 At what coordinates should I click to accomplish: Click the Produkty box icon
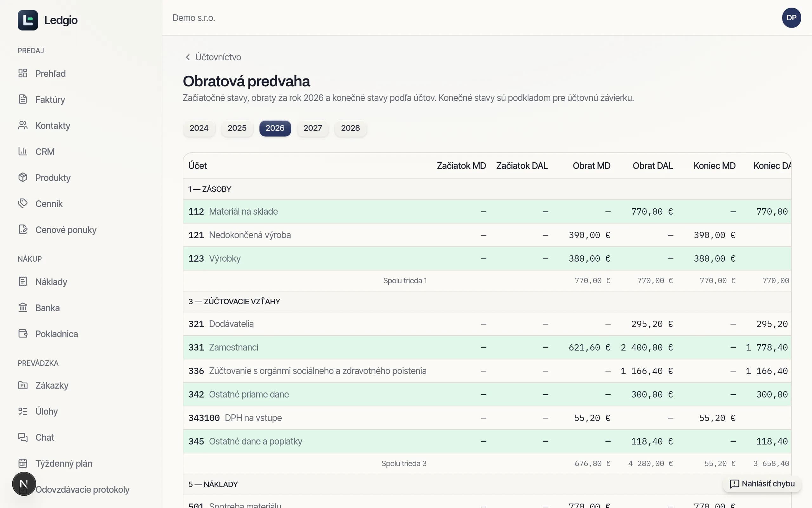pyautogui.click(x=23, y=177)
